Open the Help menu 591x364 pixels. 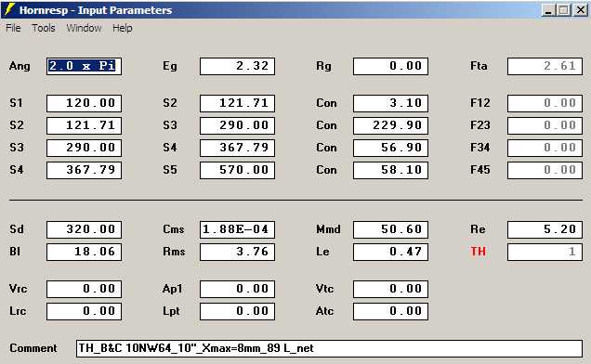(122, 28)
